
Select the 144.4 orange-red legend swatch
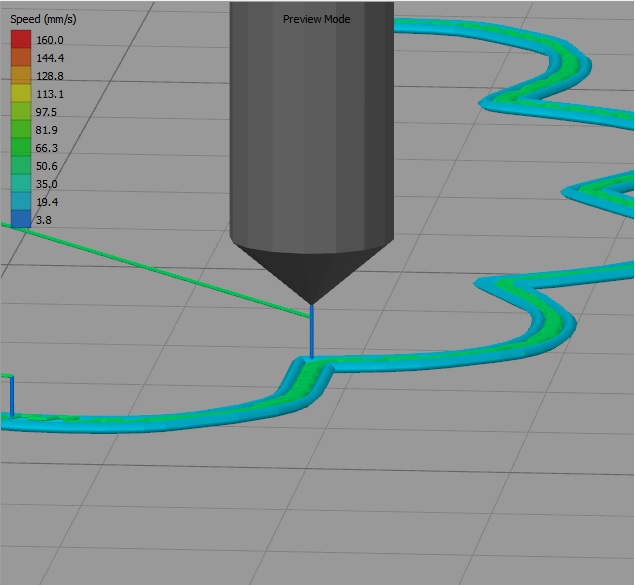[x=20, y=58]
